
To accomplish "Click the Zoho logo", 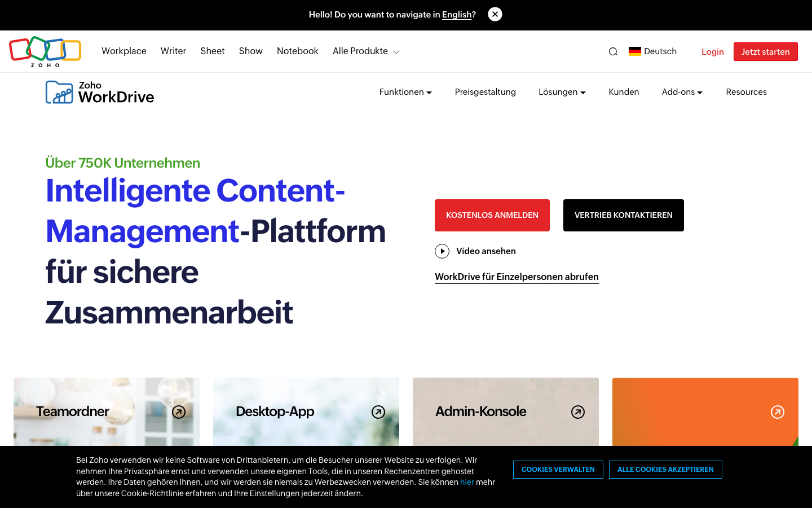I will coord(45,51).
